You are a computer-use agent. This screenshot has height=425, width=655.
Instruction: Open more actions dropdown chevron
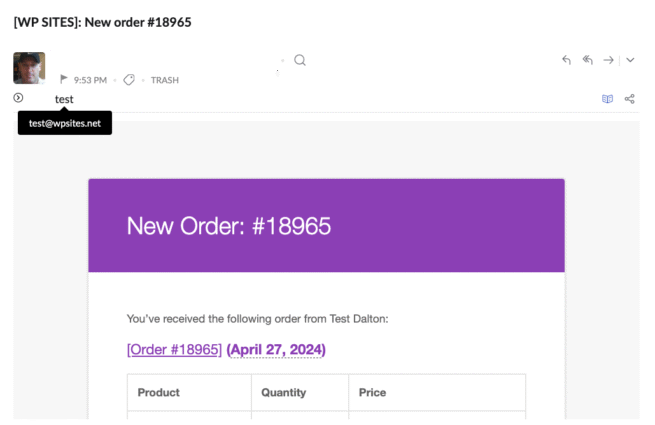coord(630,60)
